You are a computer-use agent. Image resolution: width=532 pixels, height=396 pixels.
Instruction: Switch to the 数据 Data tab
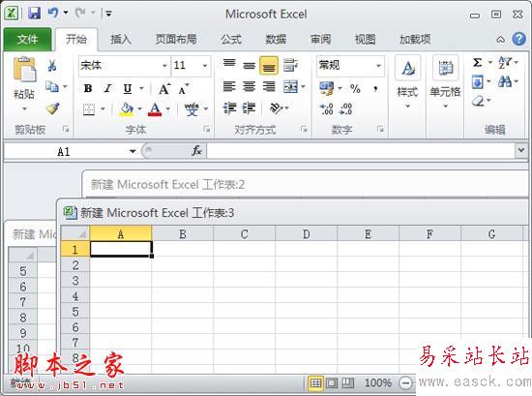coord(276,40)
